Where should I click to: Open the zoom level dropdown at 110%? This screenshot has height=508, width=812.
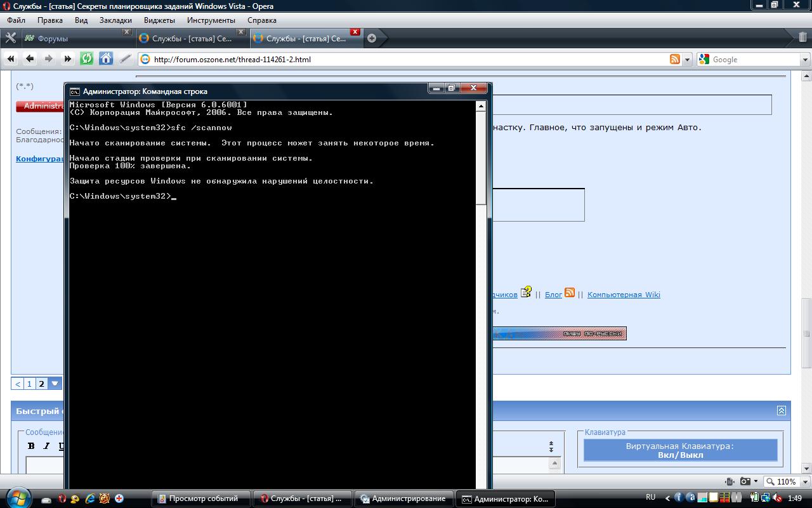click(804, 481)
